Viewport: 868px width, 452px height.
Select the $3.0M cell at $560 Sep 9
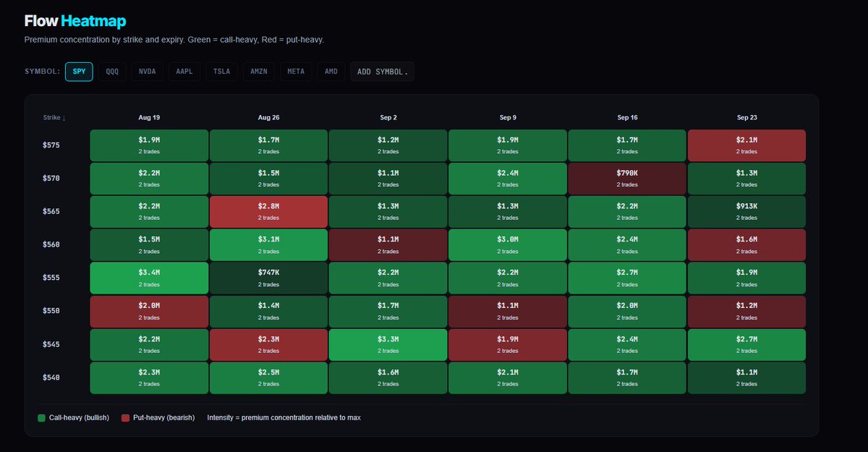point(508,244)
